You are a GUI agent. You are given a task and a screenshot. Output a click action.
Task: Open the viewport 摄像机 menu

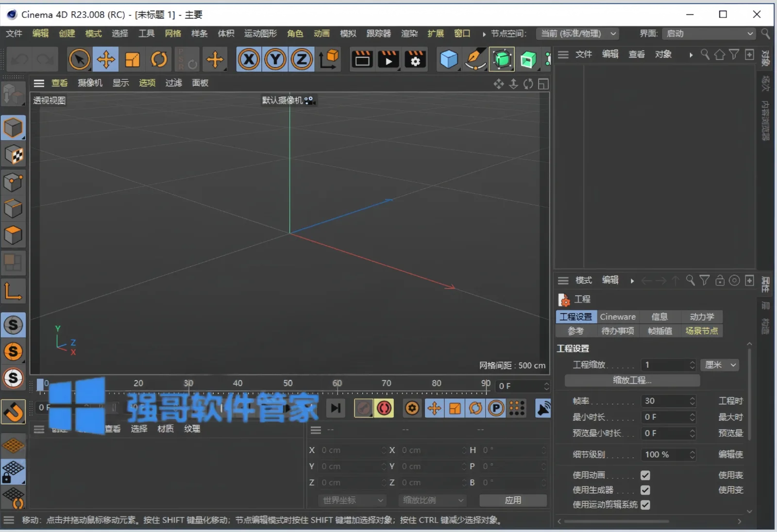coord(90,83)
